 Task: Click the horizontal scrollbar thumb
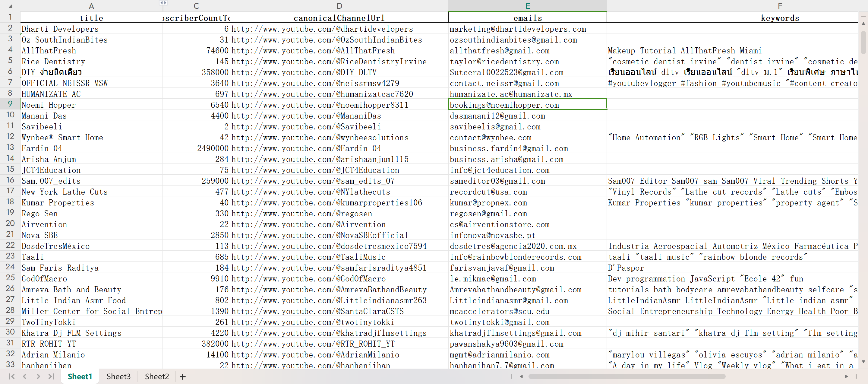pos(627,376)
